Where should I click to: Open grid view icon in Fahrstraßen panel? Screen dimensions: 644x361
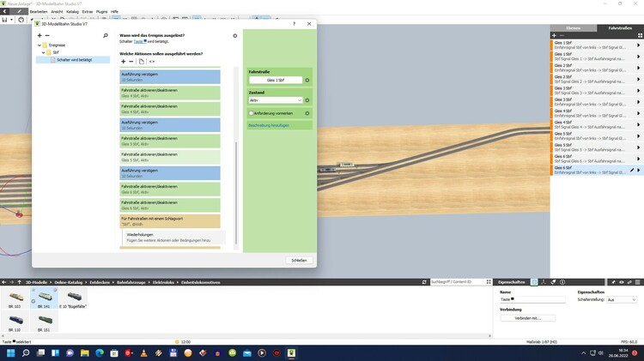[x=640, y=36]
